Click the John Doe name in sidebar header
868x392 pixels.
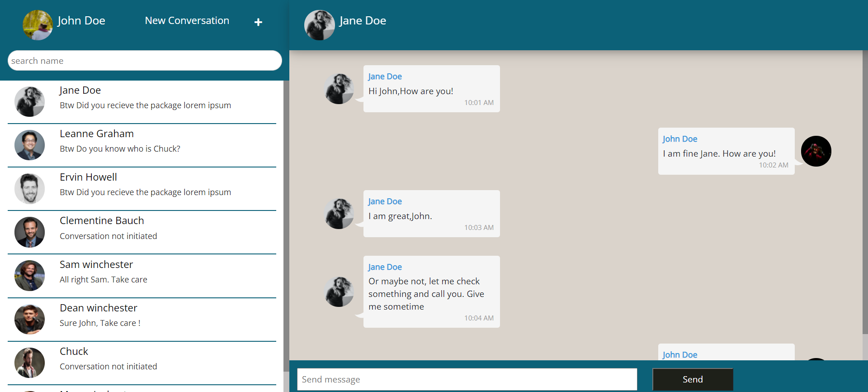[81, 21]
